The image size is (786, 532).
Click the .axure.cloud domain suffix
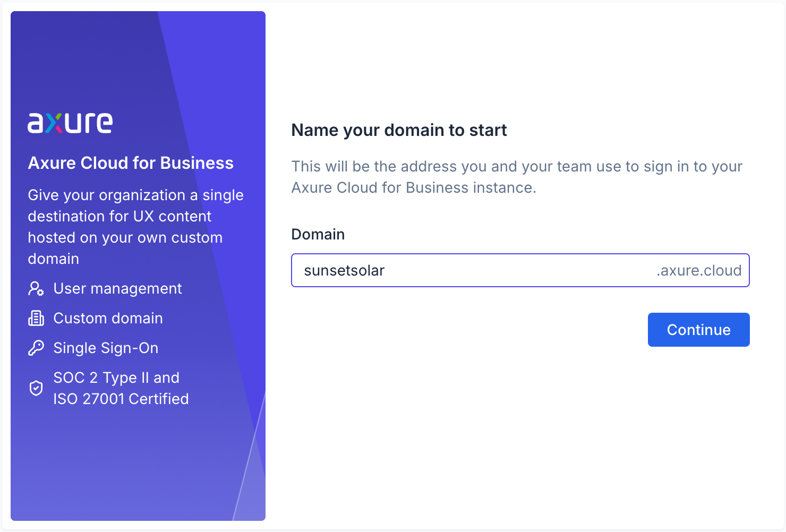coord(698,271)
